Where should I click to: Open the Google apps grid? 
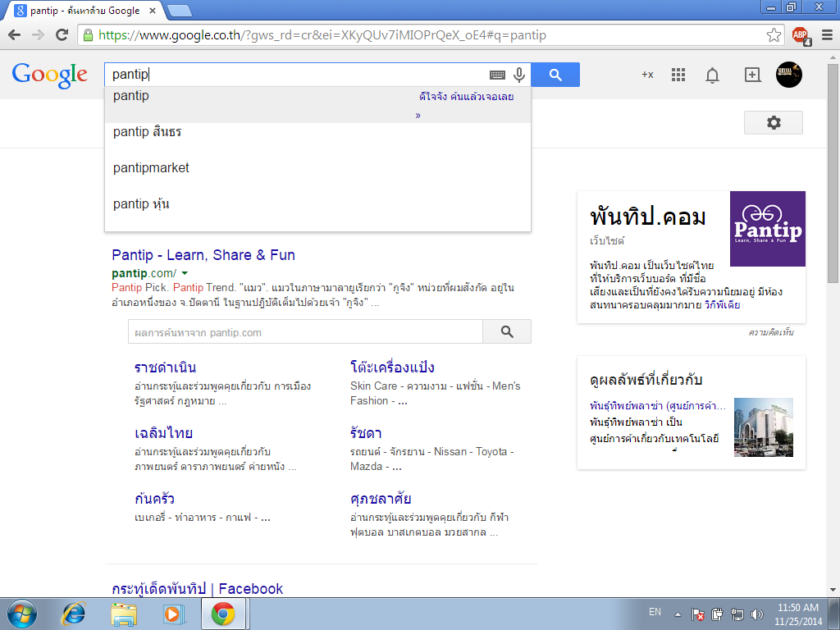tap(678, 75)
